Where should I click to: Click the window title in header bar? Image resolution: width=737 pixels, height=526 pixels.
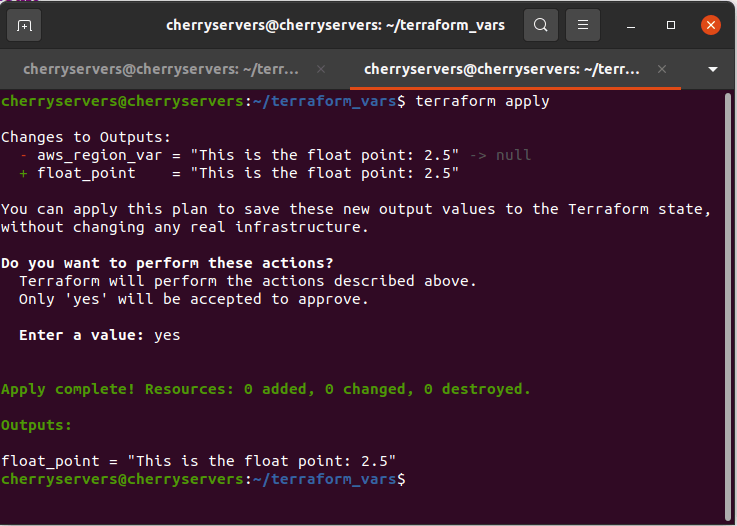click(x=335, y=25)
